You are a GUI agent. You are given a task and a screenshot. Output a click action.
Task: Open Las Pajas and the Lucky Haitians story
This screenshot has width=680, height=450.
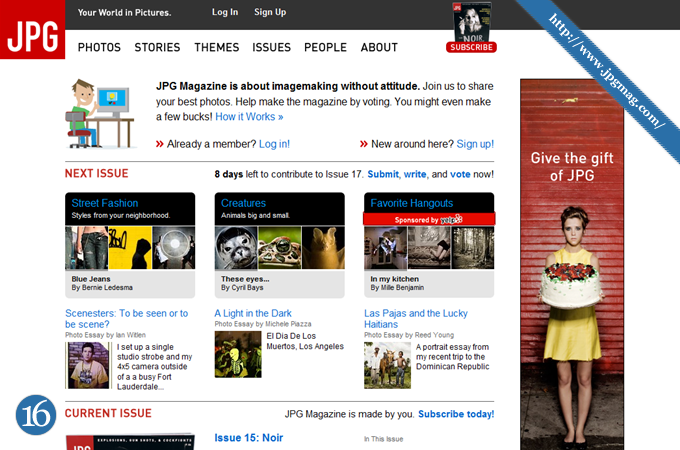[416, 319]
